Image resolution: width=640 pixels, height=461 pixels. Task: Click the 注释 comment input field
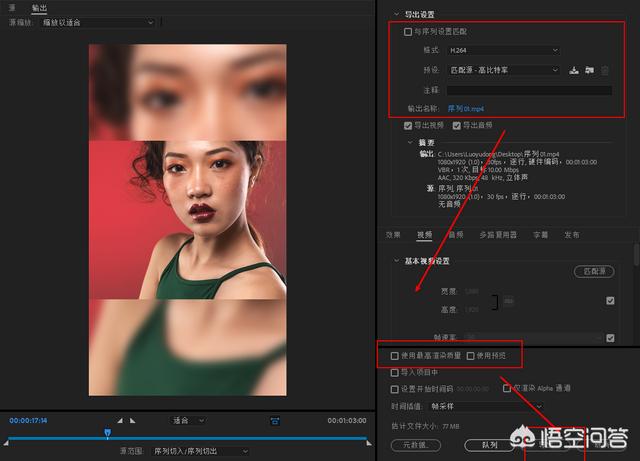(x=529, y=90)
